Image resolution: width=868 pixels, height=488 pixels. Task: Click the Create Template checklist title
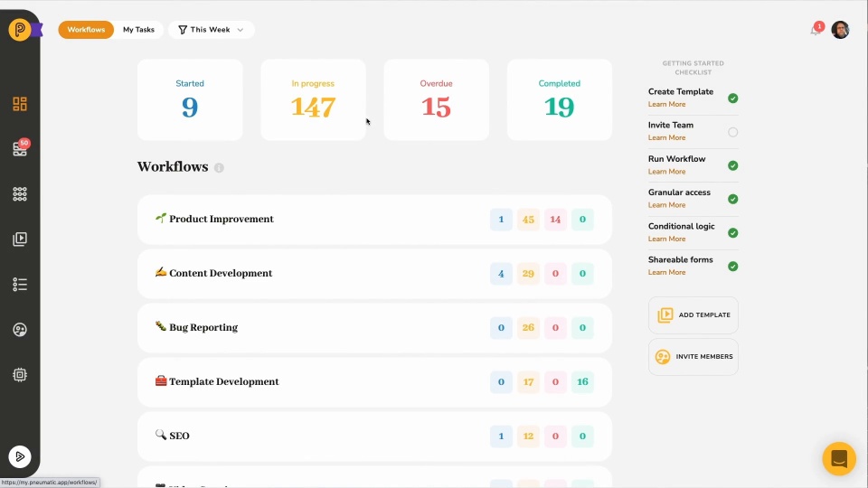click(x=680, y=92)
